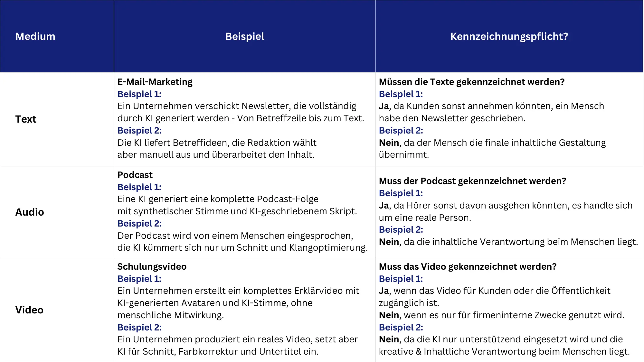This screenshot has height=362, width=644.
Task: Click "Muss das Video gekennzeichnet werden?" heading
Action: [x=468, y=266]
